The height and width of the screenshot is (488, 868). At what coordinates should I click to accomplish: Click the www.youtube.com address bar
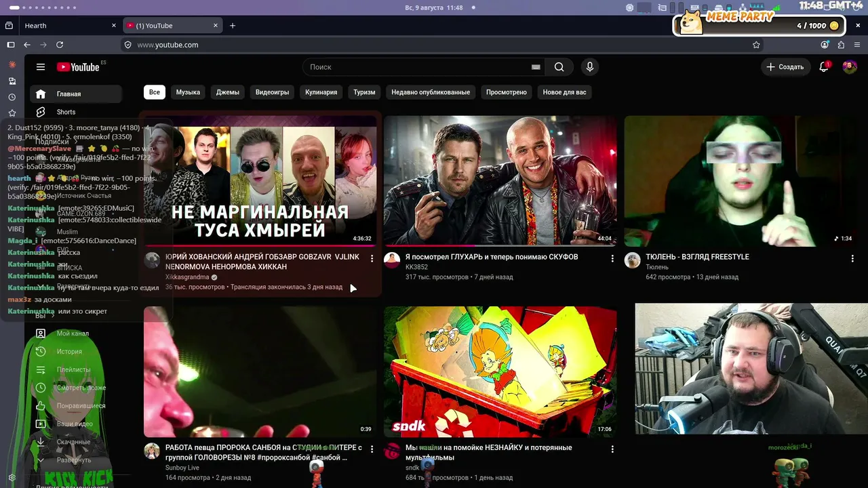[442, 45]
